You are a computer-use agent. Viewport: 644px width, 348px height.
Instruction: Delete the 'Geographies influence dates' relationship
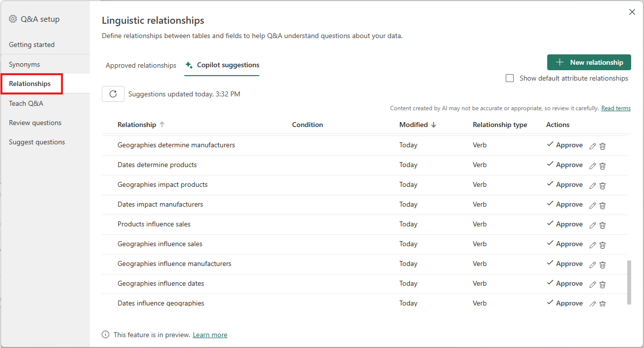click(x=603, y=284)
